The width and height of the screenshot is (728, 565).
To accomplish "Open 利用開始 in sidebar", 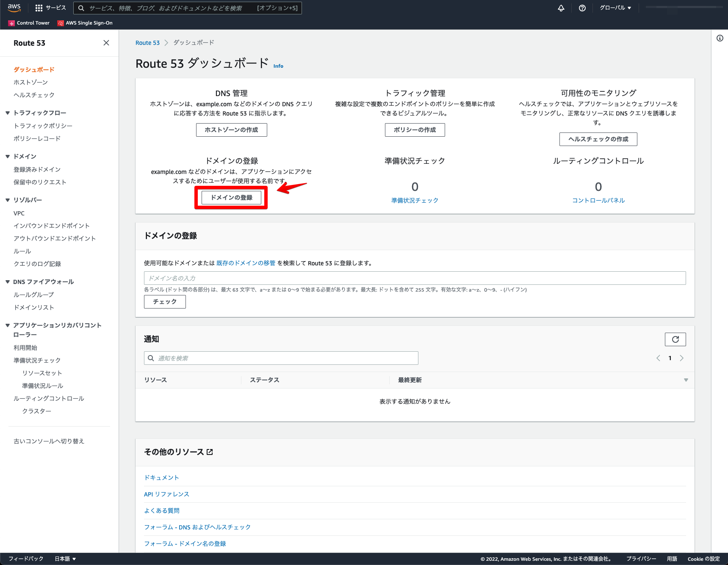I will pyautogui.click(x=25, y=347).
